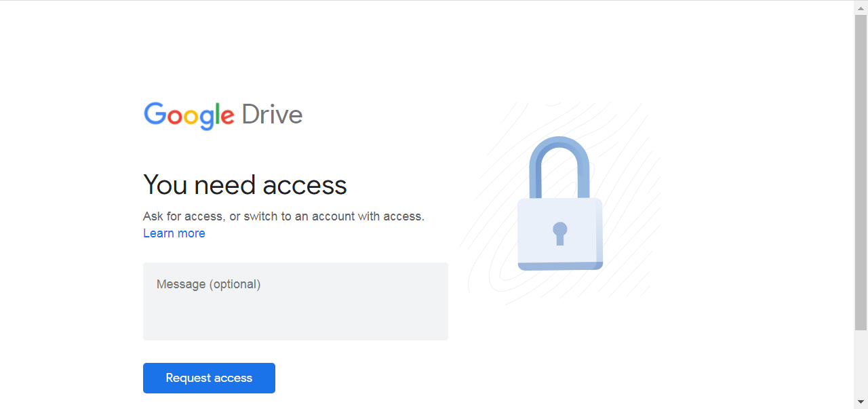Image resolution: width=868 pixels, height=409 pixels.
Task: Click the Request access button
Action: coord(209,378)
